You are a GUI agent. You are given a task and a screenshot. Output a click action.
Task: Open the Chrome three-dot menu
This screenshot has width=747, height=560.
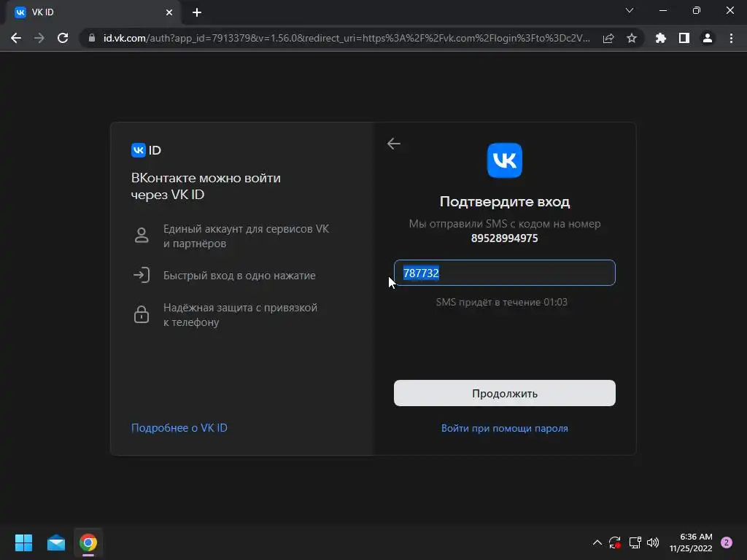point(731,38)
